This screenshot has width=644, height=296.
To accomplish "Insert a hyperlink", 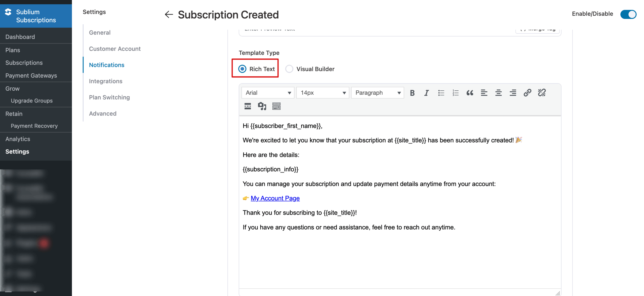I will [527, 93].
